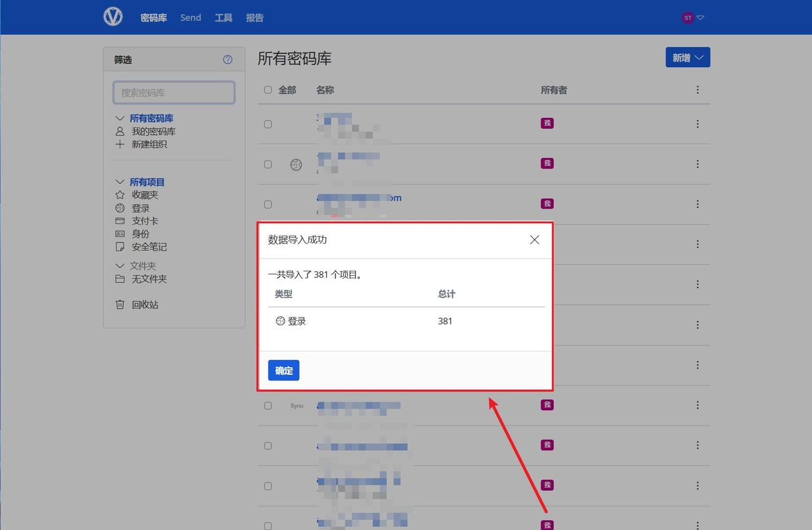Close the 数据导入成功 dialog with X
Screen dimensions: 812x530
point(535,240)
